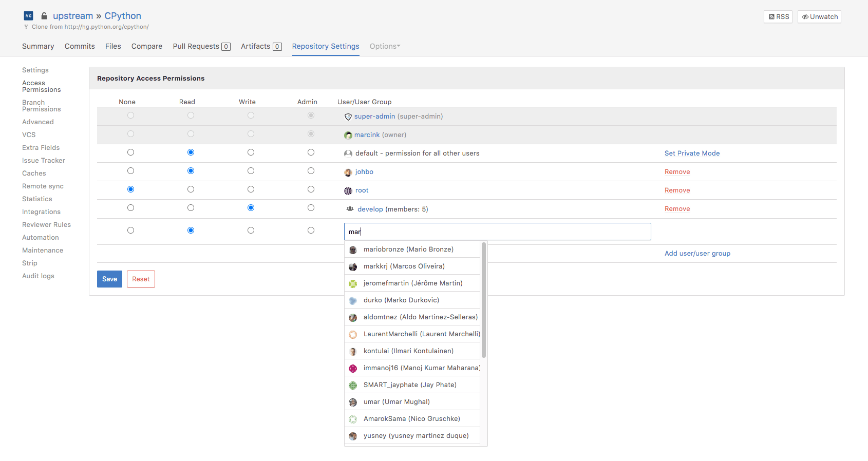Viewport: 868px width, 461px height.
Task: Open Branch Permissions in the sidebar
Action: [41, 106]
